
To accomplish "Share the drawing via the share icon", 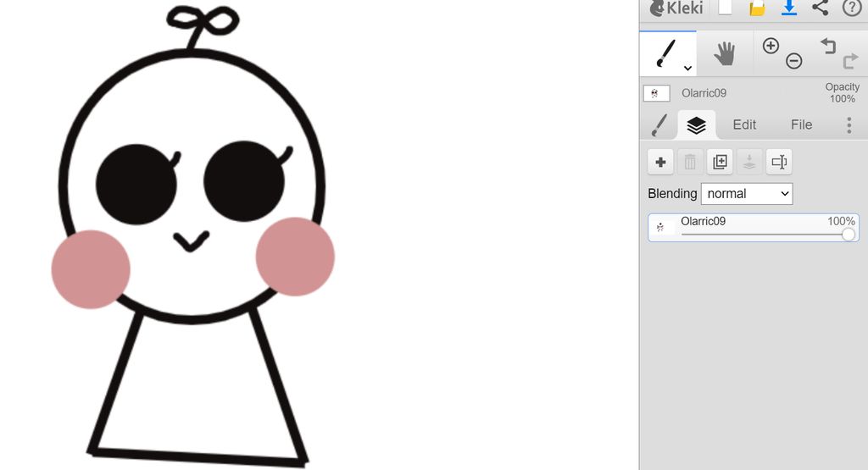I will tap(820, 8).
